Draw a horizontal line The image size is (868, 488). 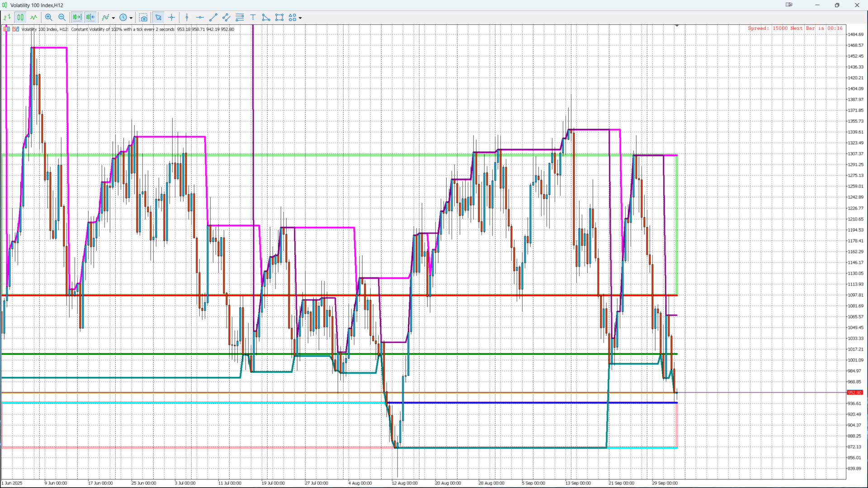200,18
